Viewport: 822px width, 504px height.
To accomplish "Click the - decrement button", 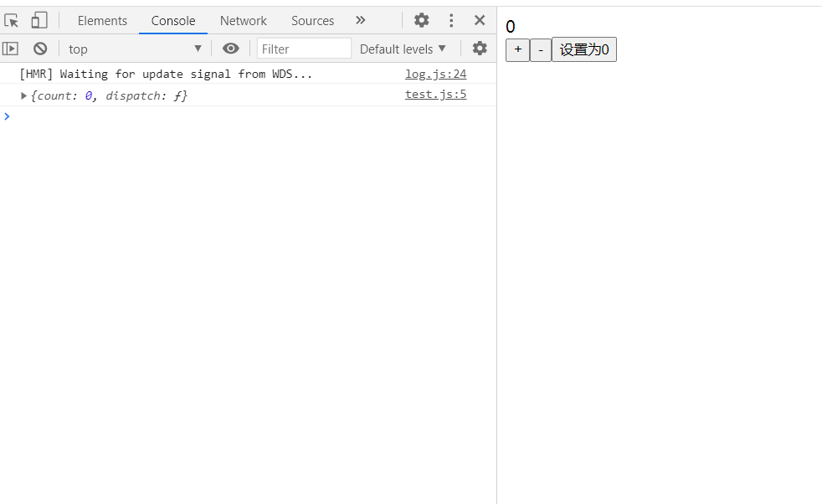I will click(x=541, y=49).
